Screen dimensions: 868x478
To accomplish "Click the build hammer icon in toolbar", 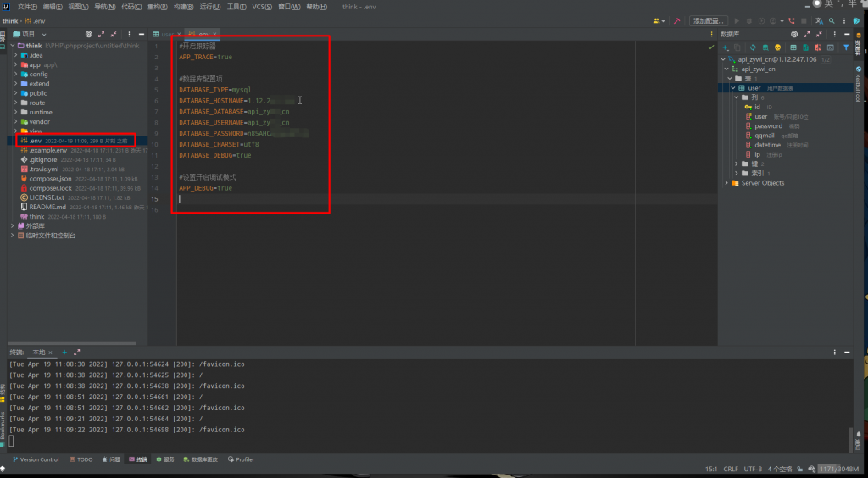I will coord(677,20).
